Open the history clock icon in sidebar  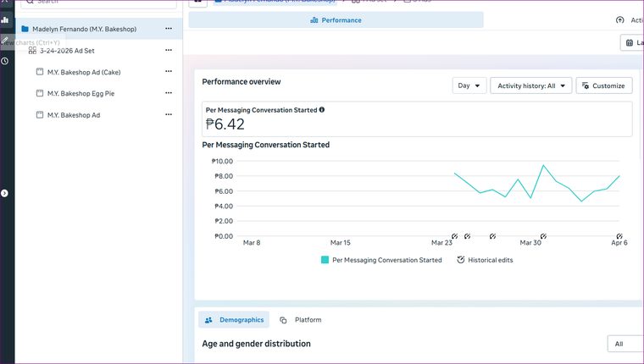5,61
